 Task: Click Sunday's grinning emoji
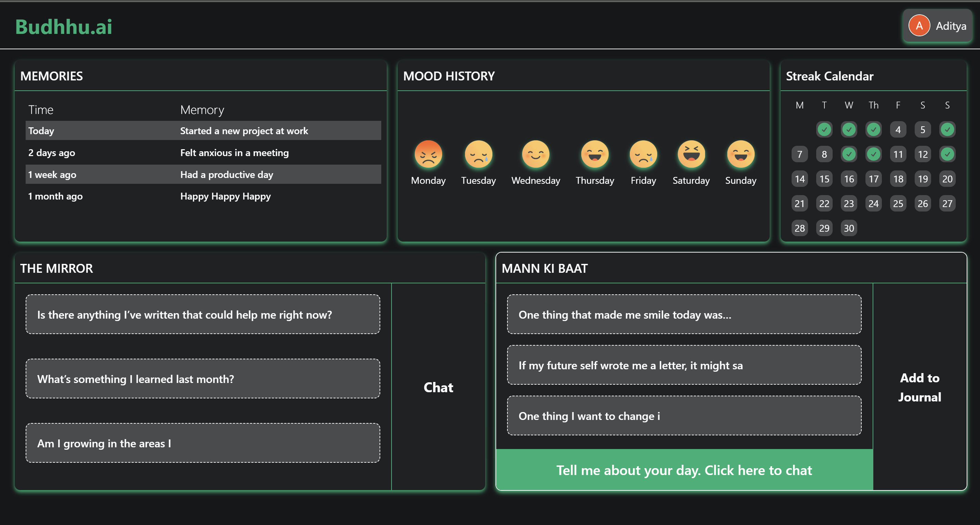pos(740,154)
